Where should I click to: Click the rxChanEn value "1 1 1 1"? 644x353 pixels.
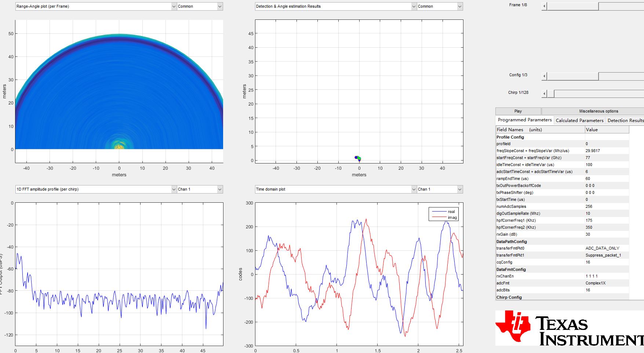592,276
